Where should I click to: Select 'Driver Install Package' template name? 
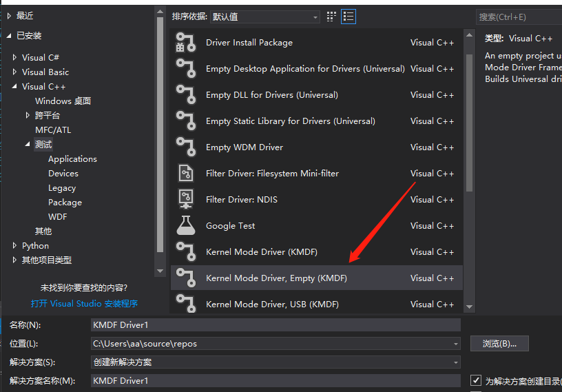pyautogui.click(x=249, y=42)
